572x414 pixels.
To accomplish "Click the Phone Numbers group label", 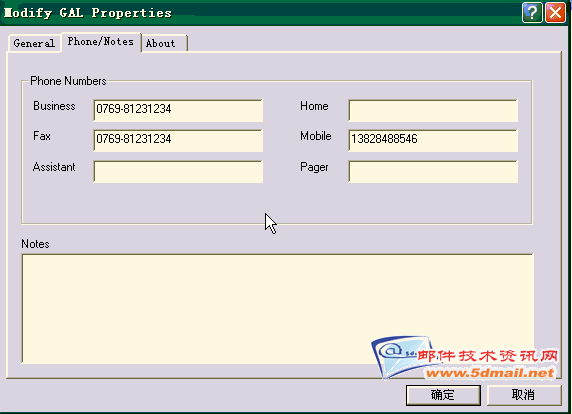I will 68,81.
